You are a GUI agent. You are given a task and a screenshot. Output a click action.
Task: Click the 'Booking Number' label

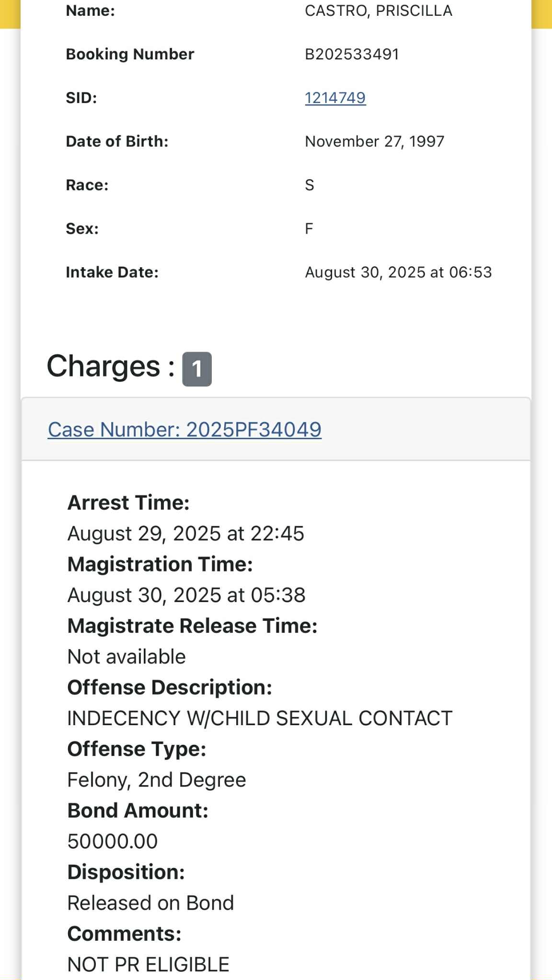point(130,54)
